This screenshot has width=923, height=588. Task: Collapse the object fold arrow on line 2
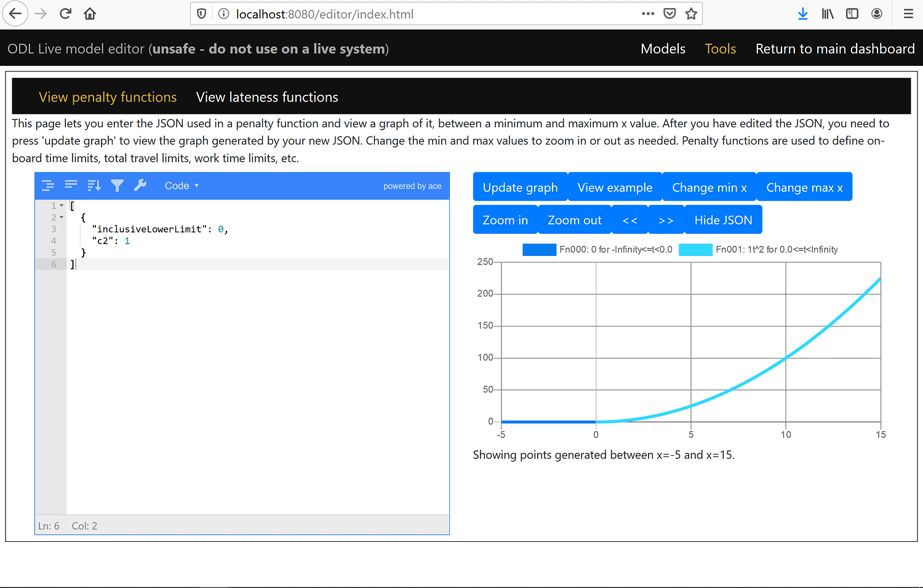(x=62, y=218)
